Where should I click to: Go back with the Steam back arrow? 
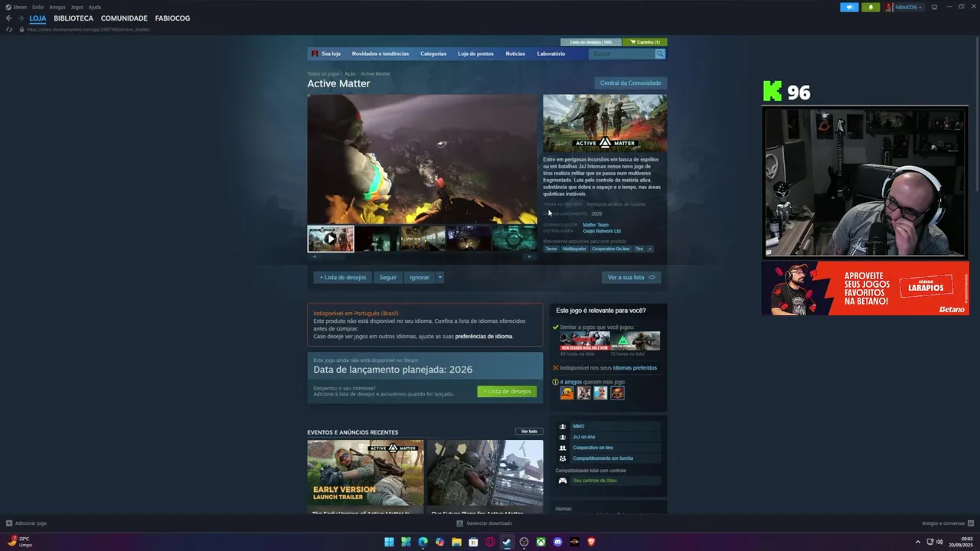point(8,18)
